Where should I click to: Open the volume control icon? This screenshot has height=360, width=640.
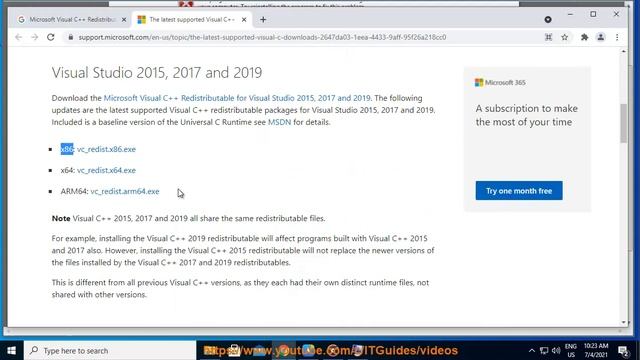(556, 350)
